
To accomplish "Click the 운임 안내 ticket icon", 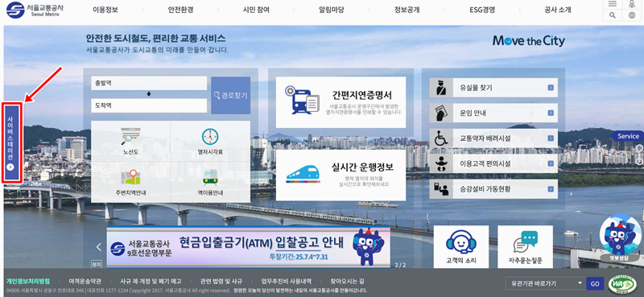I will (x=440, y=113).
